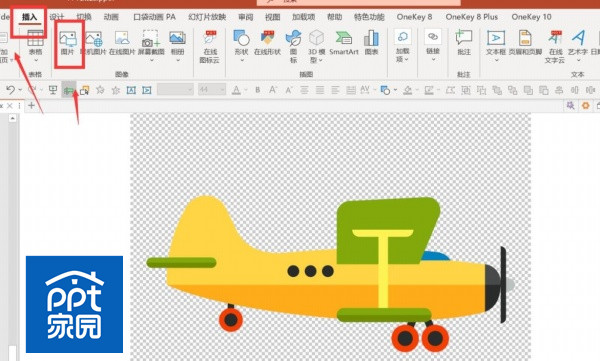Open the font name combo box
The image size is (600, 361).
(175, 90)
